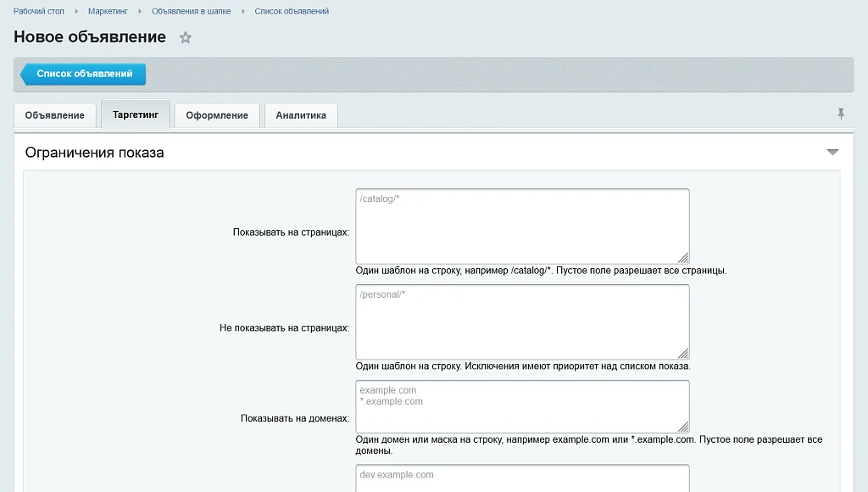Click hint 'Исключения имеют приоритет над списком показа'

tap(577, 366)
